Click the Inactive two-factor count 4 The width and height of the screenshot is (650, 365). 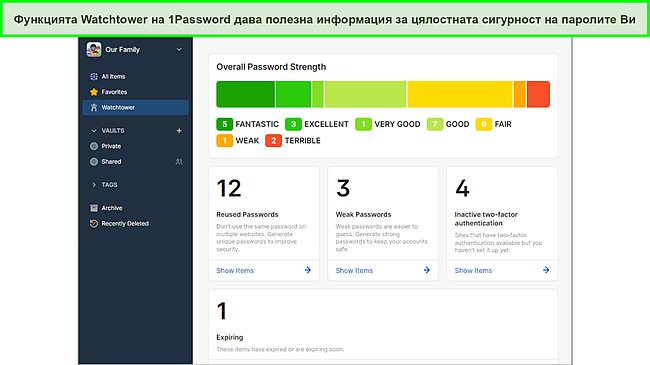pos(462,189)
